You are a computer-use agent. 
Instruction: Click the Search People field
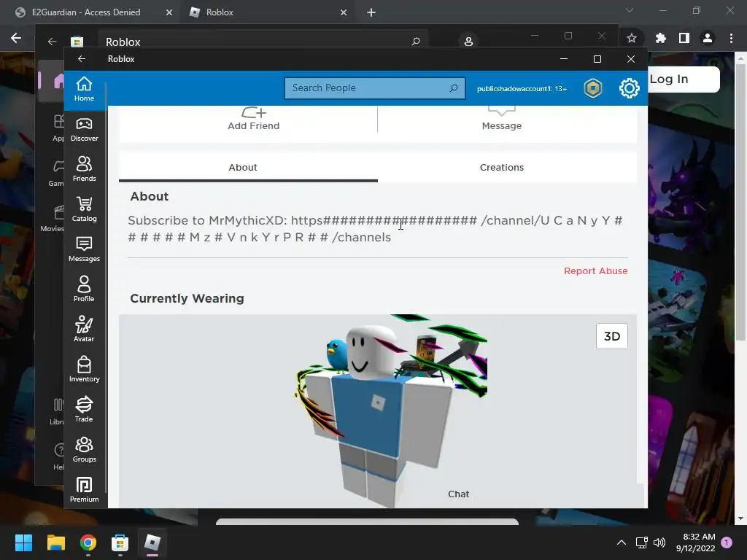click(x=374, y=88)
